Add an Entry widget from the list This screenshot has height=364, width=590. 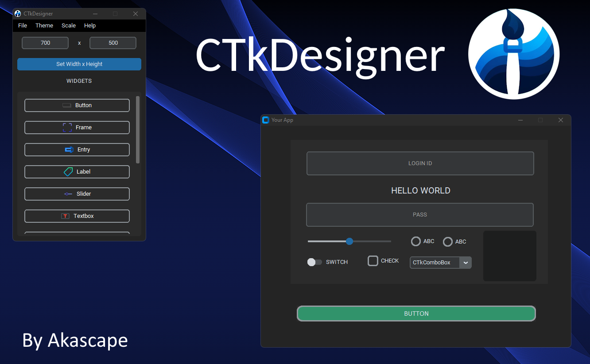[x=77, y=150]
